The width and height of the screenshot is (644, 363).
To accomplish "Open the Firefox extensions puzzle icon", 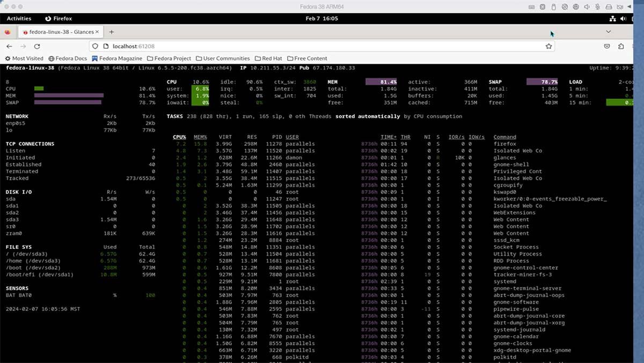I will [x=621, y=47].
